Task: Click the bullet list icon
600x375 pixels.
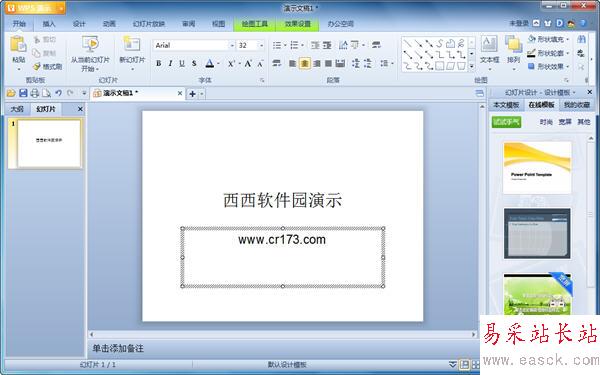Action: (277, 46)
